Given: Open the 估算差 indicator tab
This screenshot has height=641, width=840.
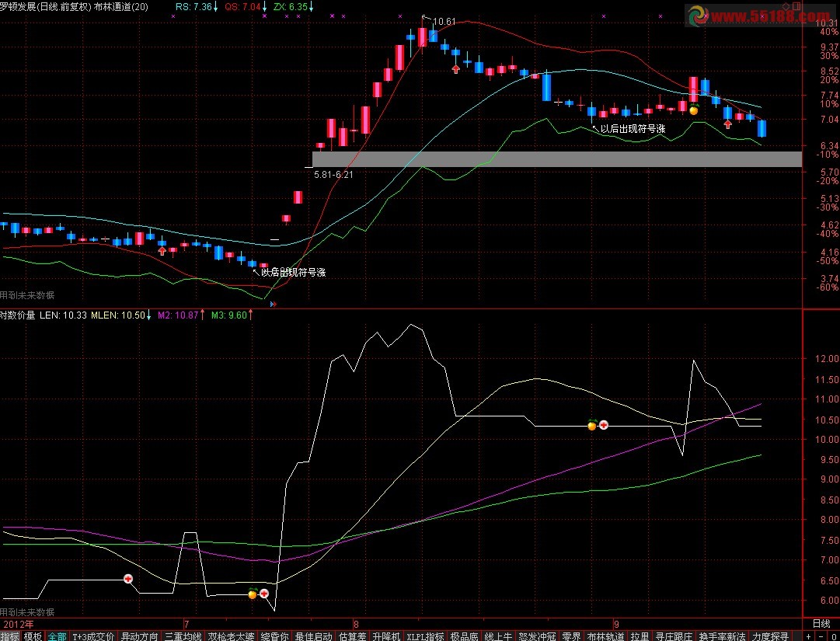Looking at the screenshot, I should [353, 636].
